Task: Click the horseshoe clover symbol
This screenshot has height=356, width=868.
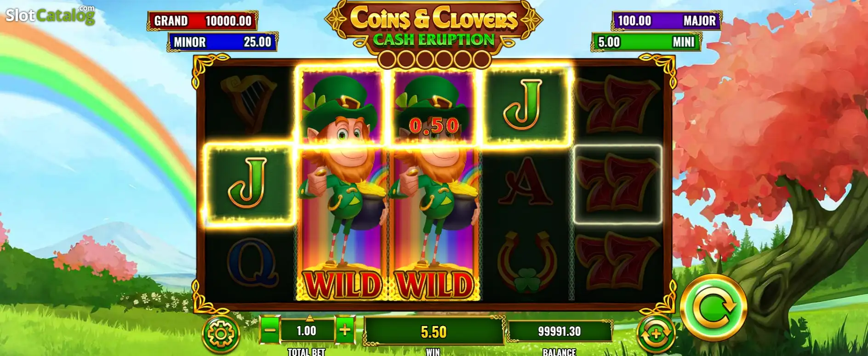Action: tap(527, 262)
